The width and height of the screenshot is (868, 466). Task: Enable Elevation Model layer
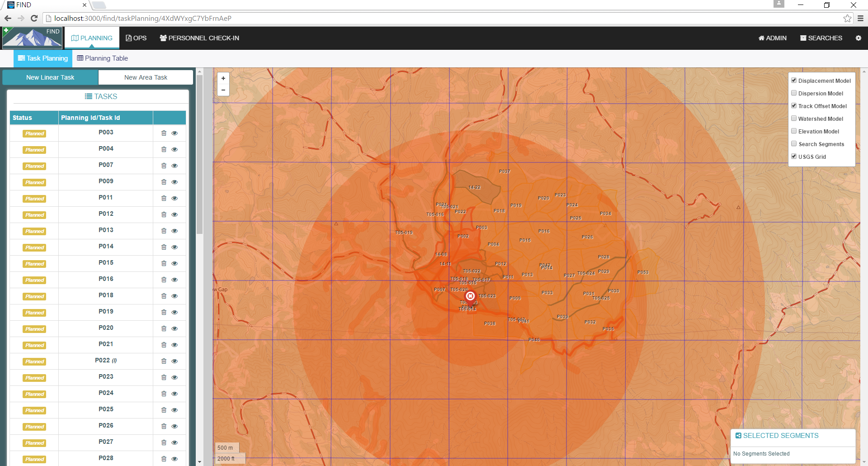pos(794,131)
